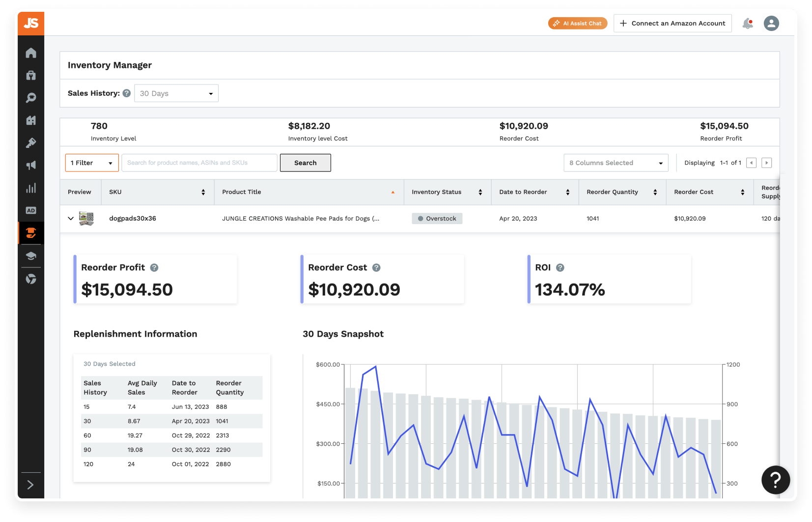Click the 2880 reorder quantity value

224,464
